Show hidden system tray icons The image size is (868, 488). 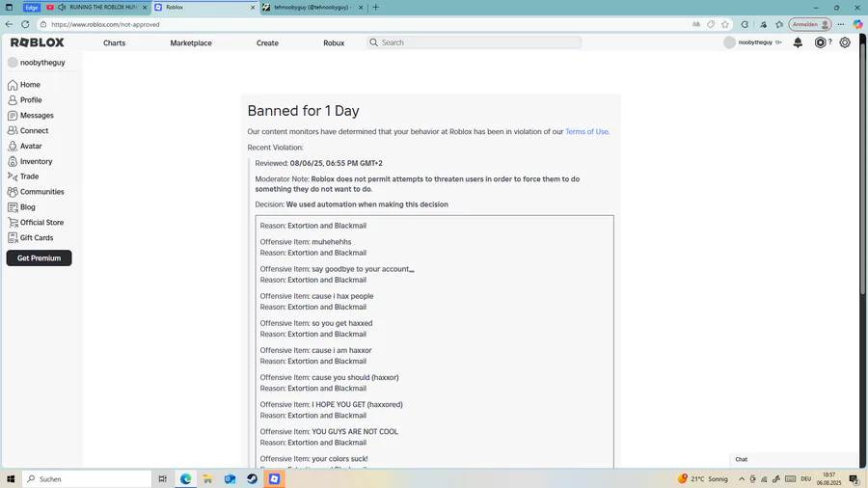[742, 478]
